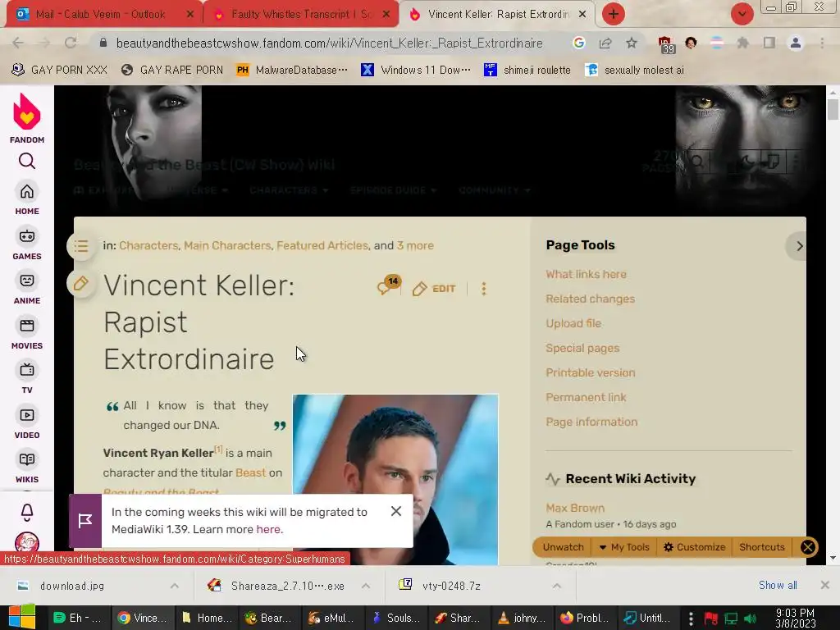Open the Wikis section in sidebar
The height and width of the screenshot is (630, 840).
click(27, 467)
